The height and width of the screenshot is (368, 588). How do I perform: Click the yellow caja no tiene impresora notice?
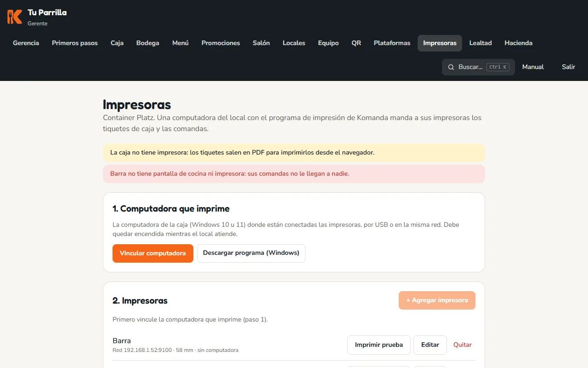coord(294,153)
